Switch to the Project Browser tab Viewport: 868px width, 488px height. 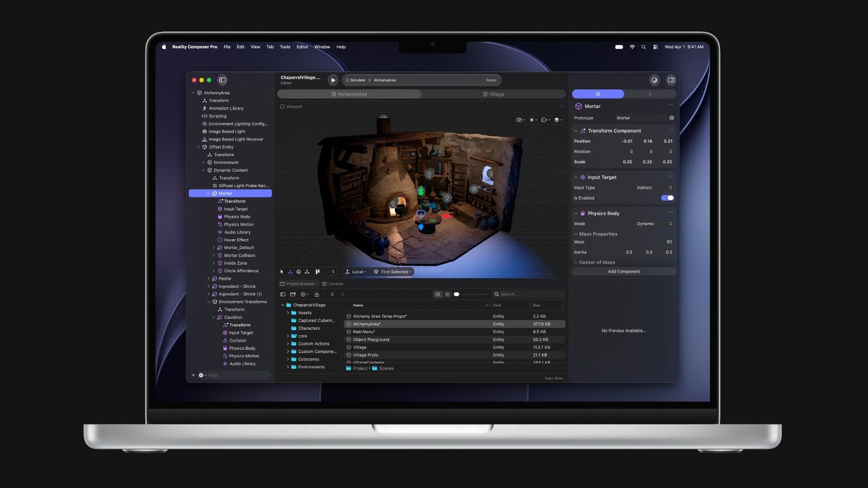click(297, 284)
